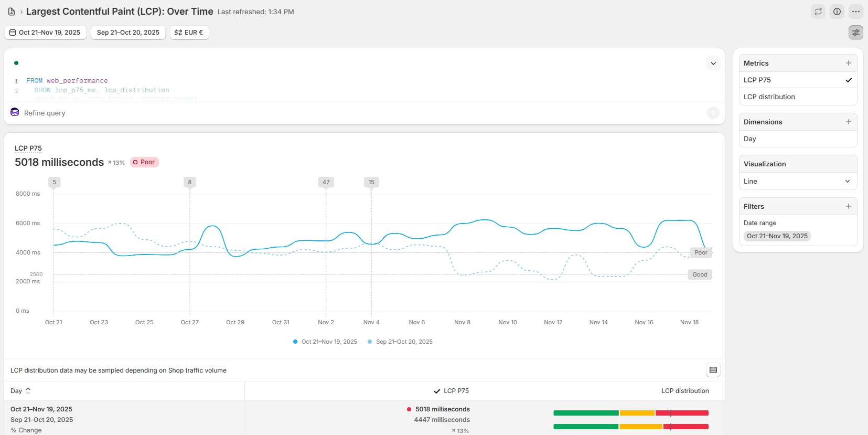Click the refresh report icon

click(x=818, y=12)
